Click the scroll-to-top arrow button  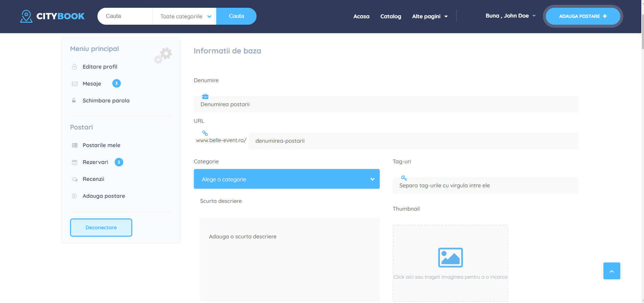pos(612,271)
